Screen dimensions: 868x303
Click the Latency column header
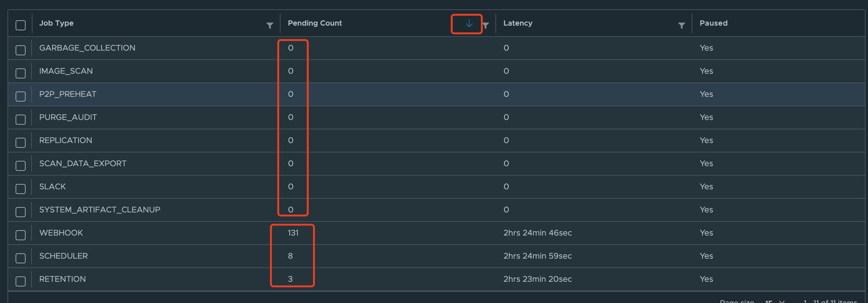518,23
